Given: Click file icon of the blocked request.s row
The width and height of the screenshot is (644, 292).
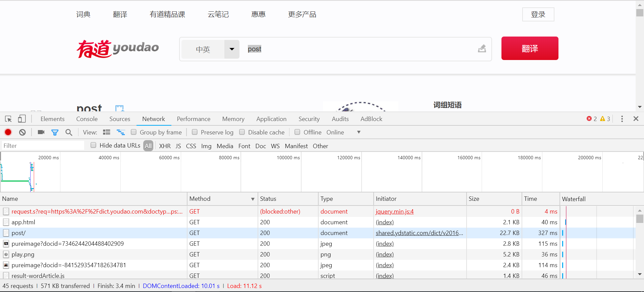Looking at the screenshot, I should 6,212.
